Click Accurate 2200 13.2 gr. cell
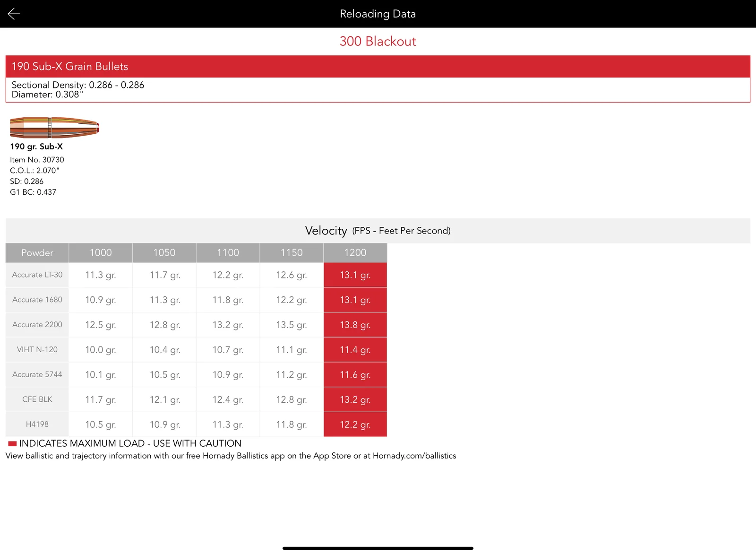 pyautogui.click(x=228, y=325)
